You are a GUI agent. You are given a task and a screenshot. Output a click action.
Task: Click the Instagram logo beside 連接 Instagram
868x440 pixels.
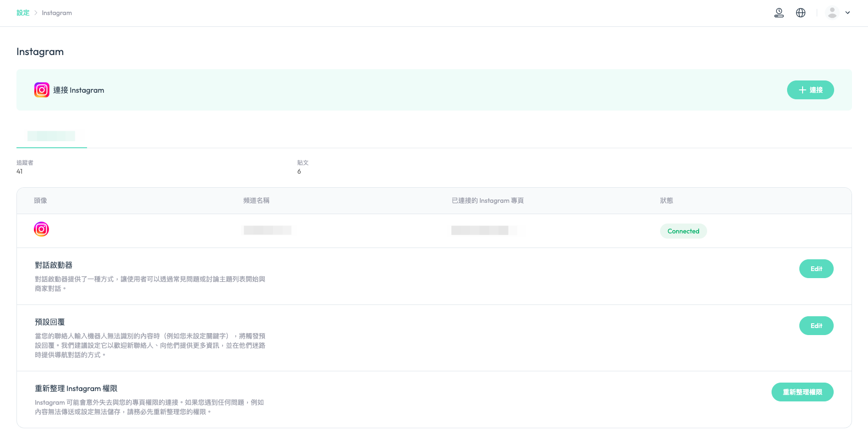(42, 90)
